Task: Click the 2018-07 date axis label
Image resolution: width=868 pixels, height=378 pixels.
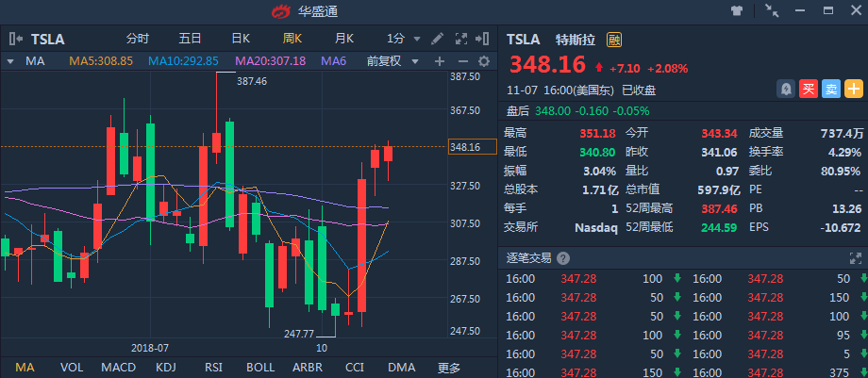Action: pyautogui.click(x=150, y=348)
